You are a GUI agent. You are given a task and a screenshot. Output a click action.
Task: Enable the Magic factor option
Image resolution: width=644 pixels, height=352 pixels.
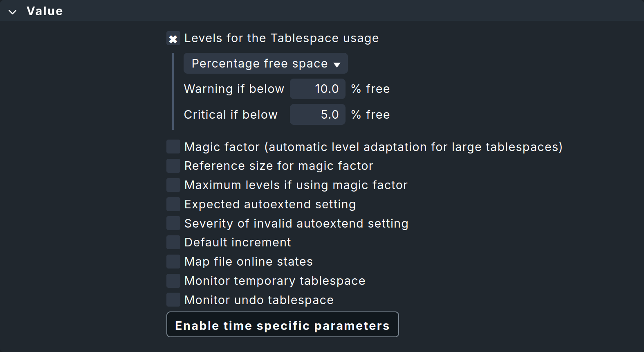tap(173, 147)
